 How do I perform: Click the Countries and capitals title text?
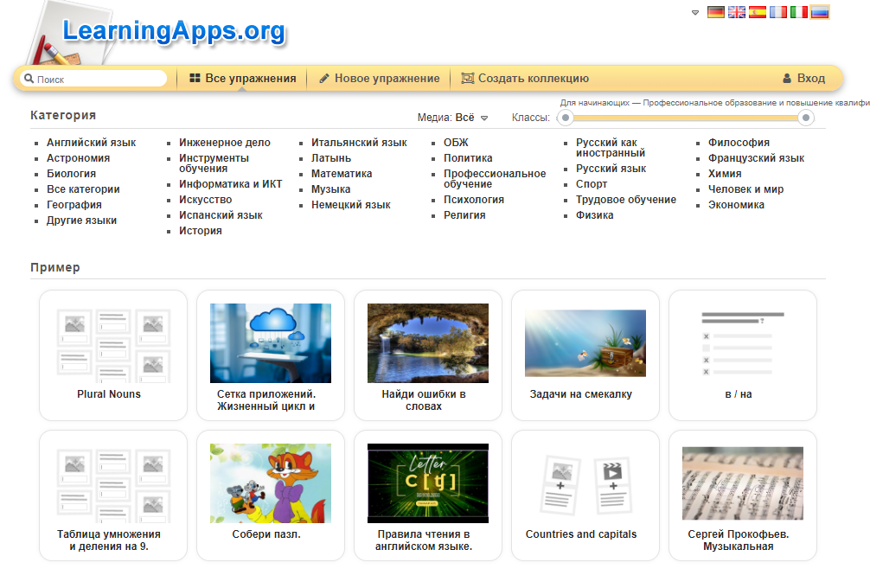coord(581,534)
